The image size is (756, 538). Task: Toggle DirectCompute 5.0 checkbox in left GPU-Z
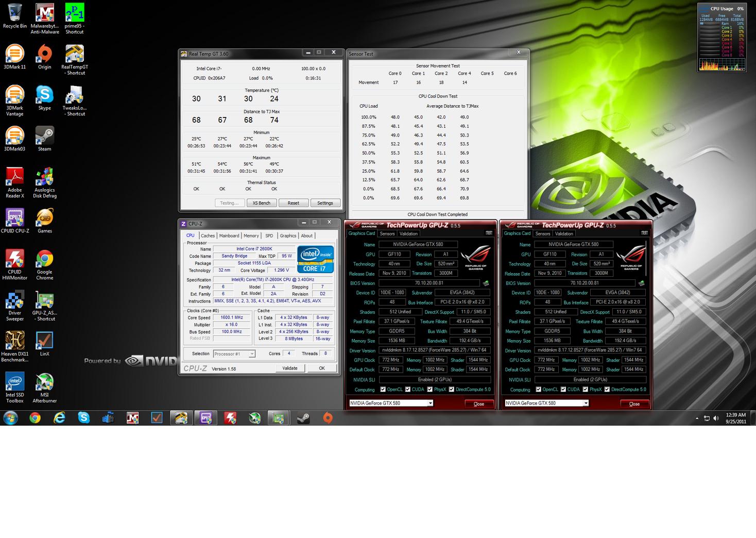click(x=451, y=389)
